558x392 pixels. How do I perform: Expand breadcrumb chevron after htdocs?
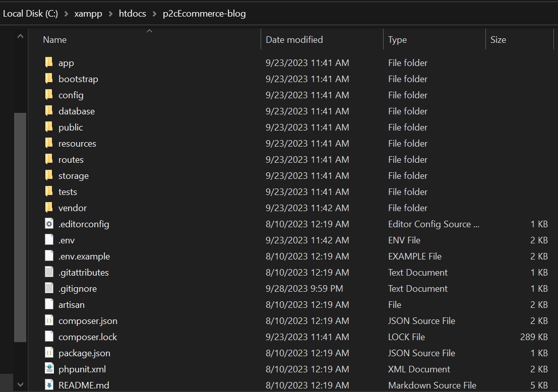coord(154,14)
